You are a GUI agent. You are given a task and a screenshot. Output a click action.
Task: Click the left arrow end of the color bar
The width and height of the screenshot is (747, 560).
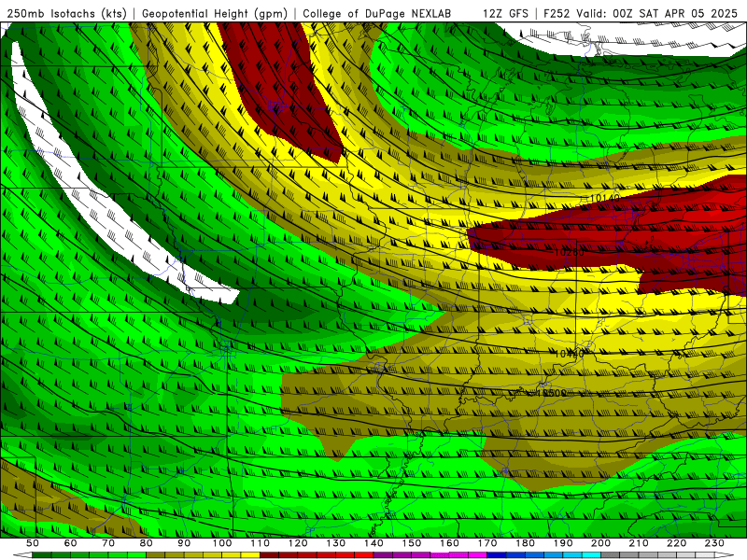22,555
